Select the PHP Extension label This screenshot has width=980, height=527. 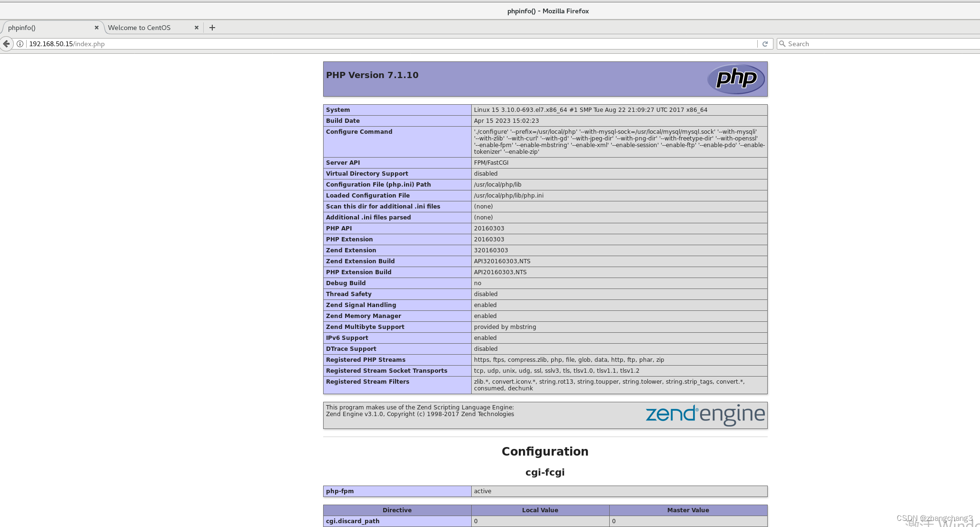click(x=349, y=239)
